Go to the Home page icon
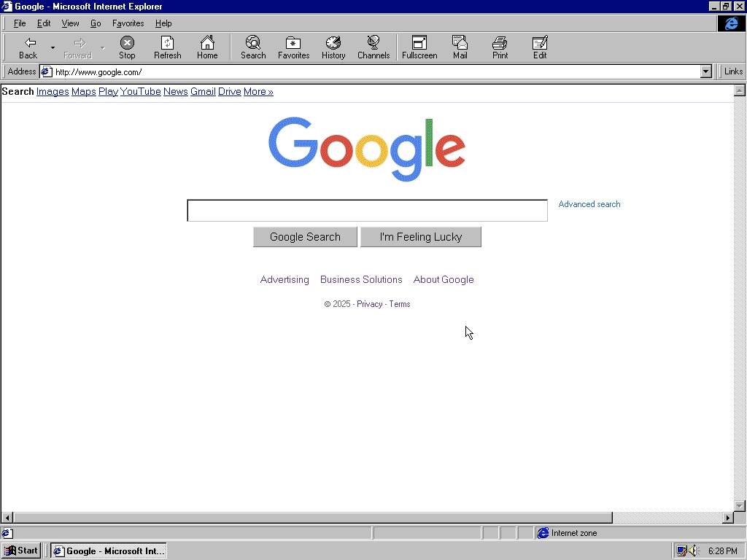 tap(207, 47)
